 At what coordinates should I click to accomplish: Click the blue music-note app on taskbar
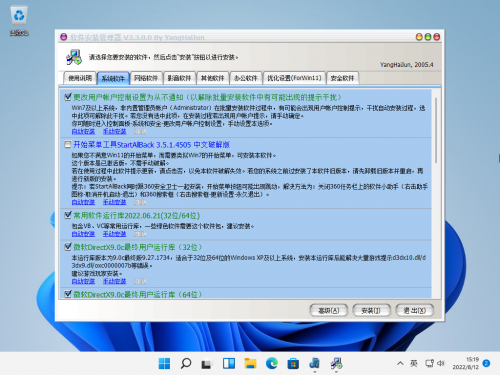(x=314, y=363)
